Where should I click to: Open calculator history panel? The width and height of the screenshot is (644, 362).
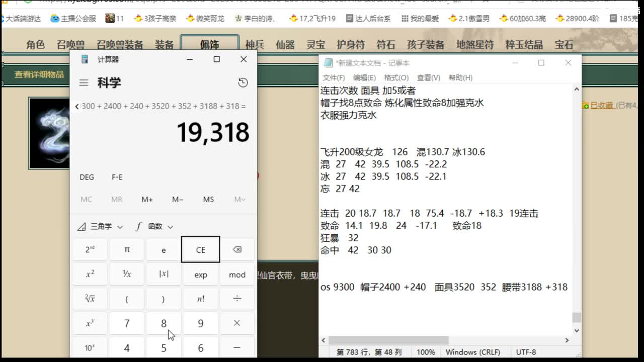[243, 82]
